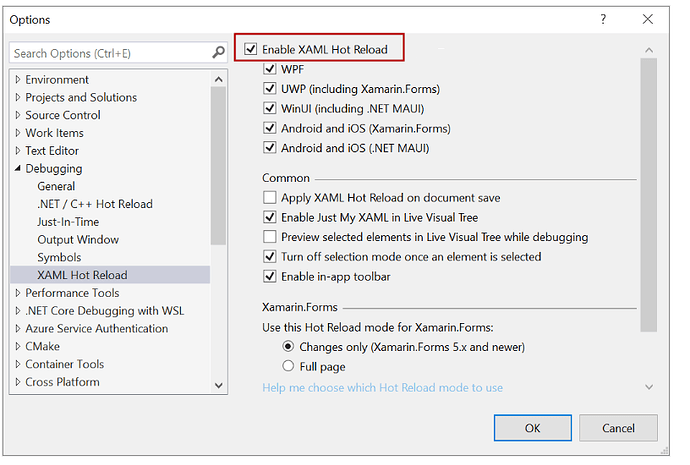The width and height of the screenshot is (690, 465).
Task: Click the Environment label
Action: [x=57, y=80]
